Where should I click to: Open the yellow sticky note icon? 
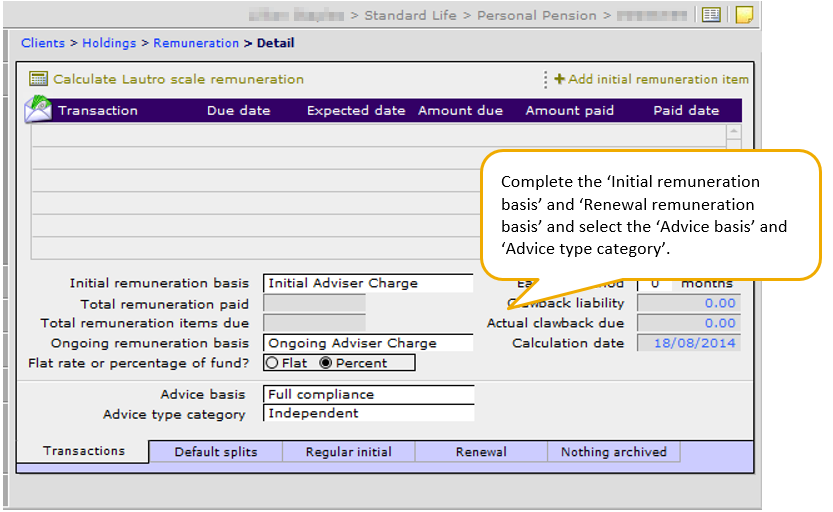[744, 15]
